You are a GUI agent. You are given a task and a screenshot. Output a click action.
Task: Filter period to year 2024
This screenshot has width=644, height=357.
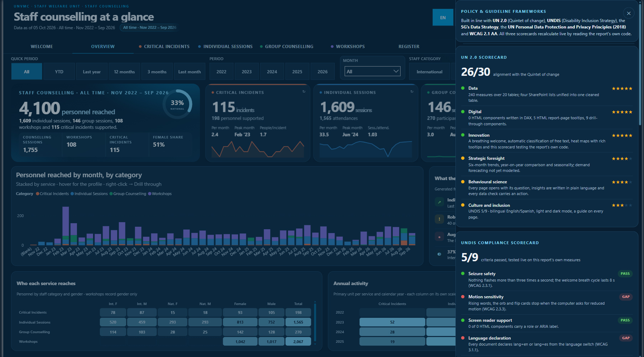[272, 72]
